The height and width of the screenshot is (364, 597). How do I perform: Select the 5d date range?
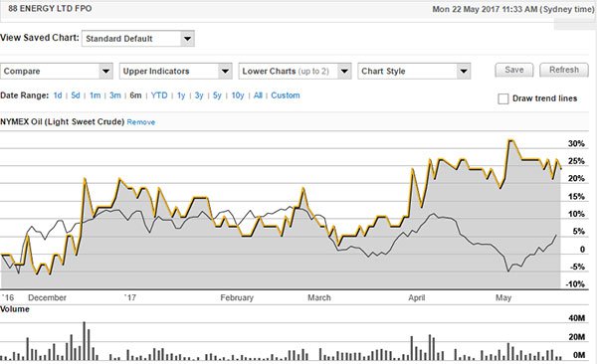(x=76, y=95)
